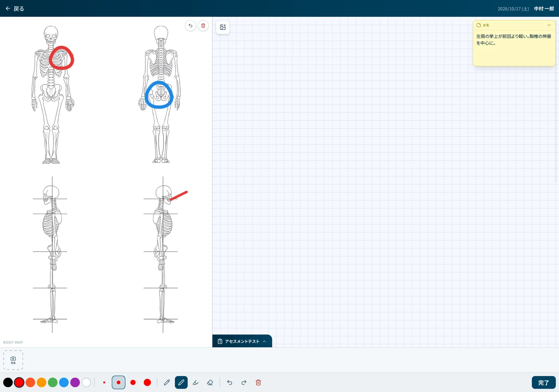Expand the アセスメントテスト tab

click(242, 341)
